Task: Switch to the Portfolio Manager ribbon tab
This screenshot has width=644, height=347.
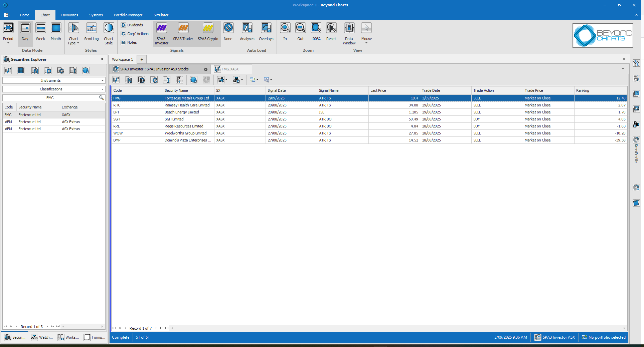Action: [128, 15]
